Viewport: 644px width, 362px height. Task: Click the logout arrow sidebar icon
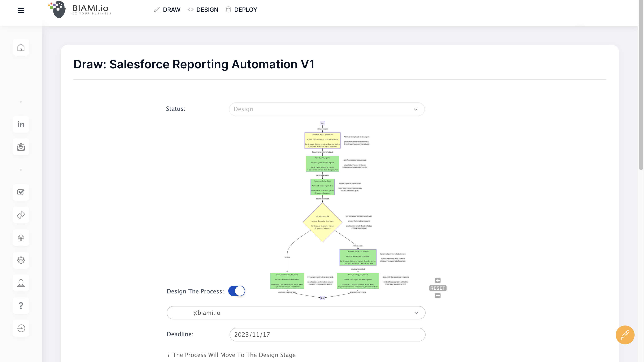[x=21, y=328]
